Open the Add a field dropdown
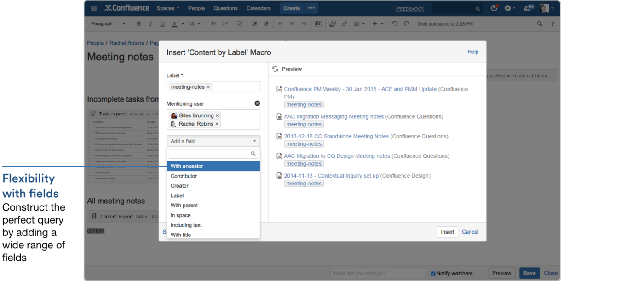 pyautogui.click(x=213, y=141)
